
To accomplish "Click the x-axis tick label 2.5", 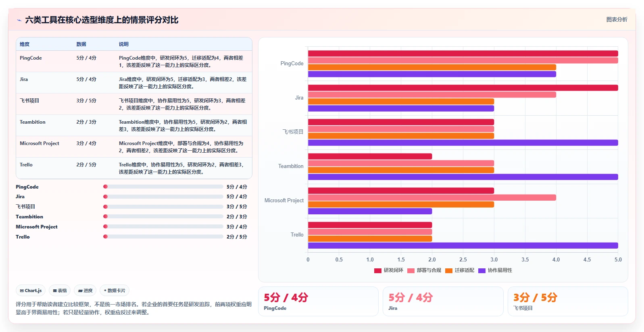I will [x=463, y=260].
